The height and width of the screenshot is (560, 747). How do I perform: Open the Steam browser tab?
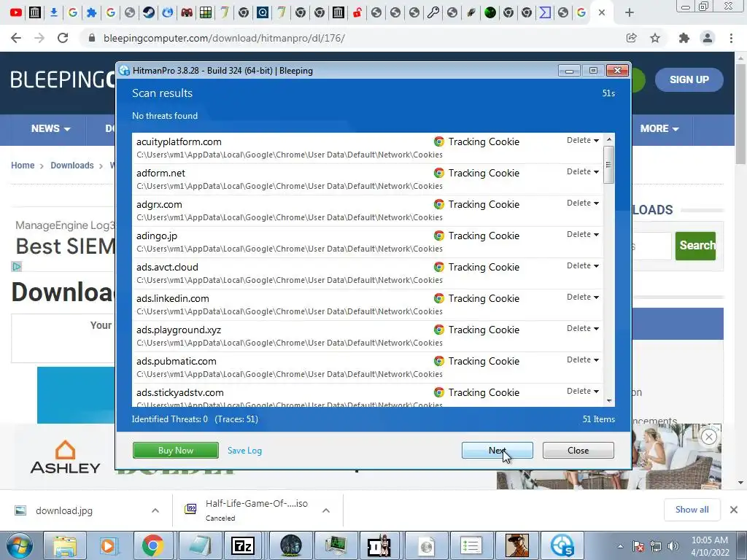click(x=149, y=12)
